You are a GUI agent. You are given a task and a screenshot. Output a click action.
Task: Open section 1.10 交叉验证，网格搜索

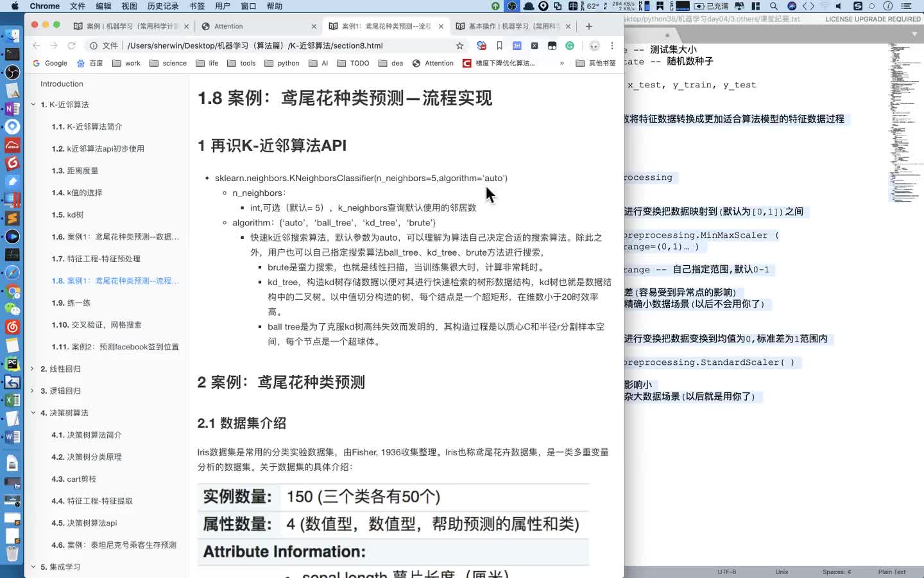tap(96, 325)
